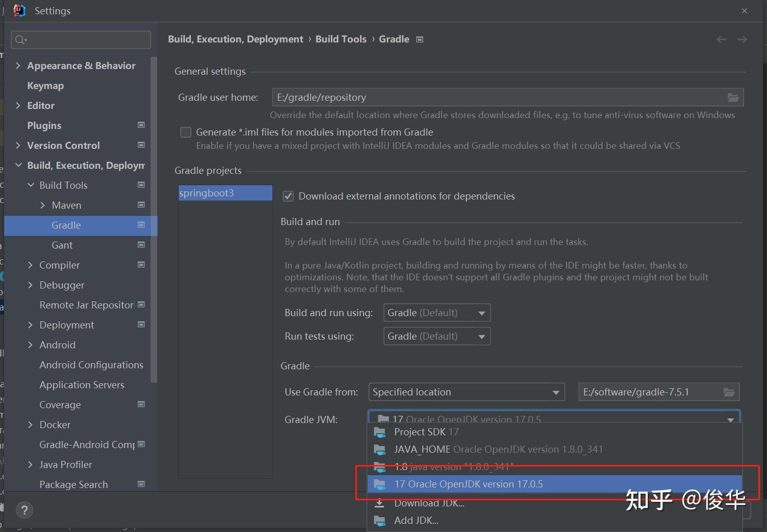Click the Gradle location path field

(659, 392)
